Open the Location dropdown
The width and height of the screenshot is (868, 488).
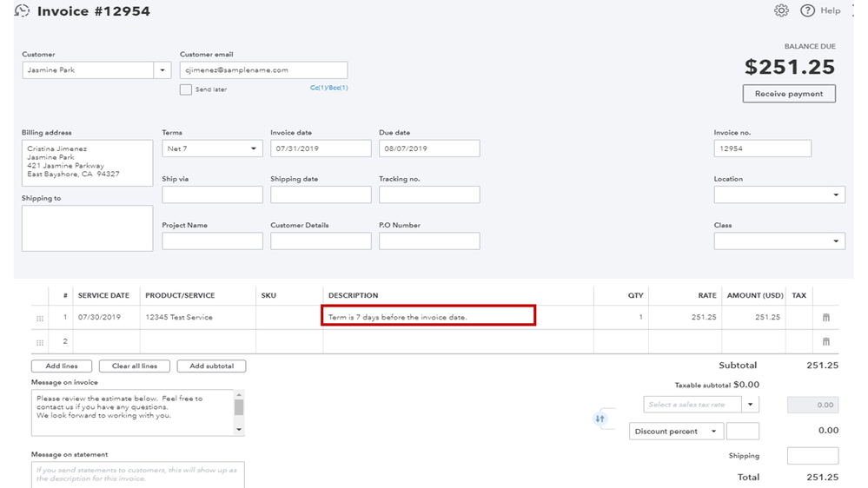point(836,195)
